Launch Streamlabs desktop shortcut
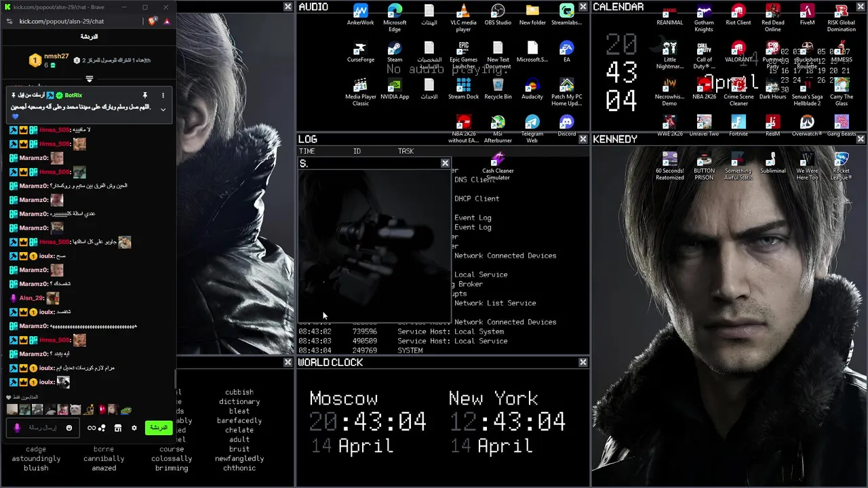This screenshot has width=868, height=488. [x=567, y=15]
